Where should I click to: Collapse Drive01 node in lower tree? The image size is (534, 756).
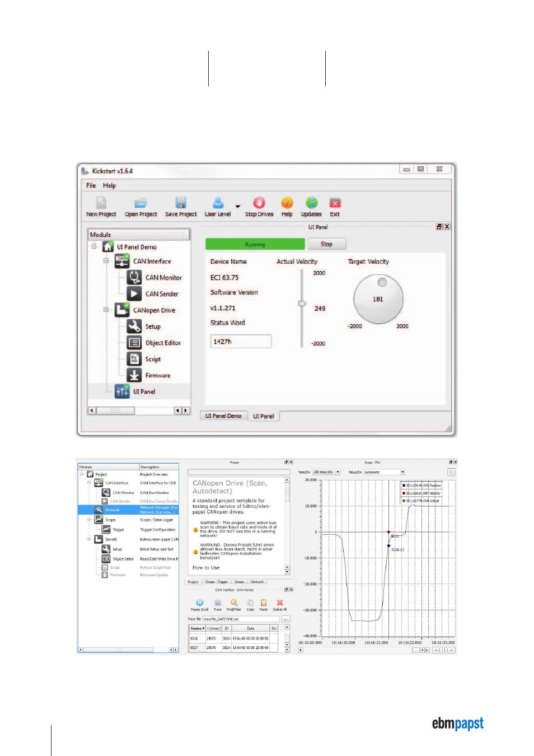pyautogui.click(x=89, y=539)
